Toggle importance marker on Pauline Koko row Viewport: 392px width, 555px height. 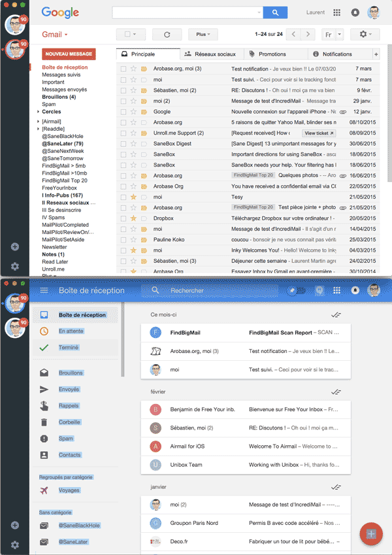(x=144, y=240)
